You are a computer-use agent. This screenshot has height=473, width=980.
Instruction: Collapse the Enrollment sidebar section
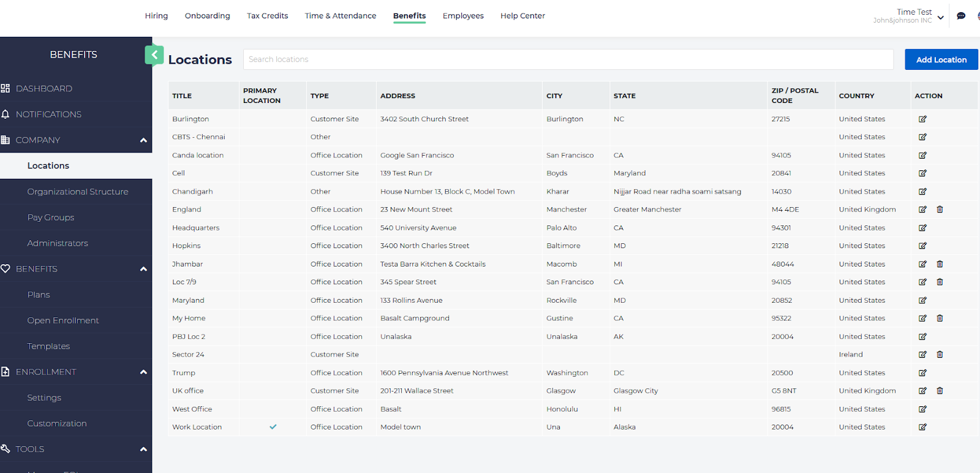pos(143,372)
